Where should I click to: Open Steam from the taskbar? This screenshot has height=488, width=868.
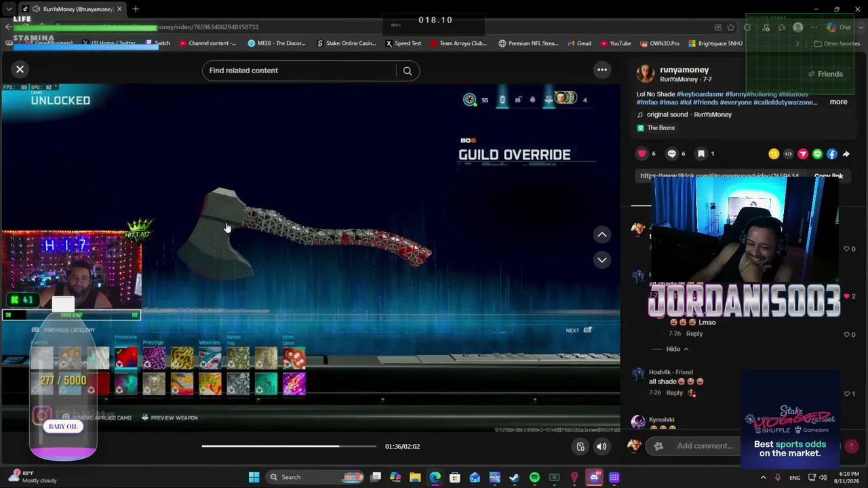pos(514,477)
